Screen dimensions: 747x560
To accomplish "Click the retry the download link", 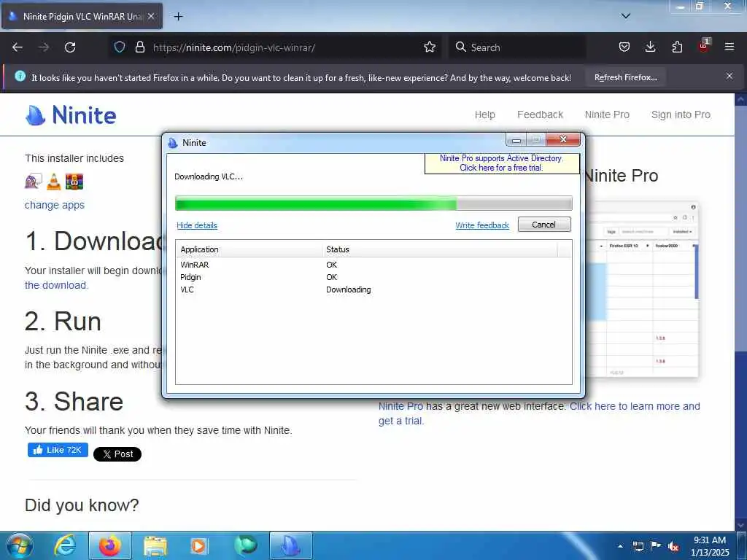I will [x=55, y=285].
